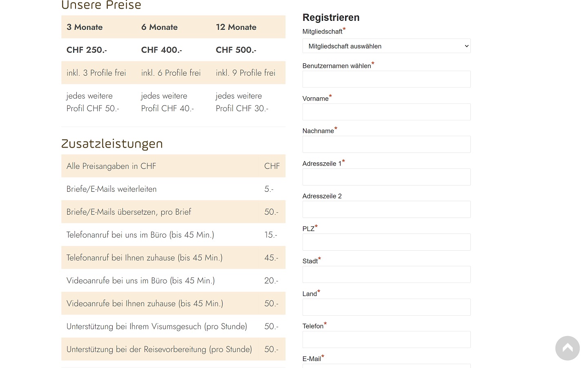This screenshot has width=588, height=368.
Task: Select the 3 Monate column header
Action: [85, 27]
